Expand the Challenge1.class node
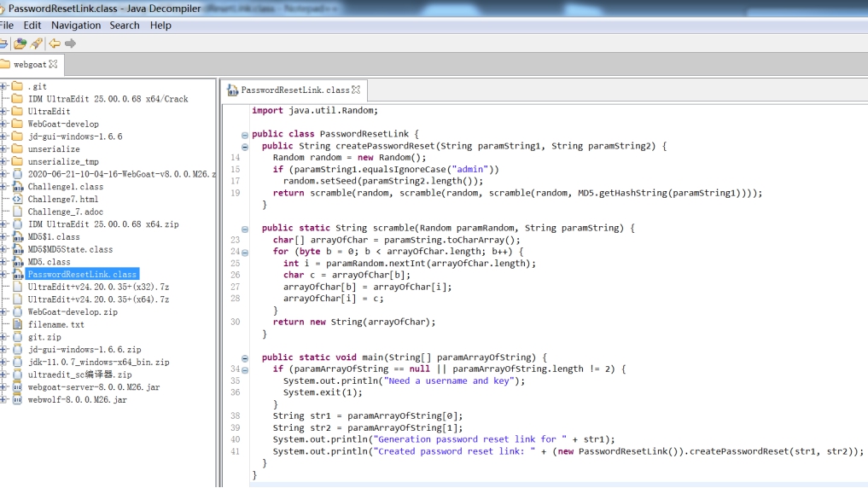 (x=4, y=187)
